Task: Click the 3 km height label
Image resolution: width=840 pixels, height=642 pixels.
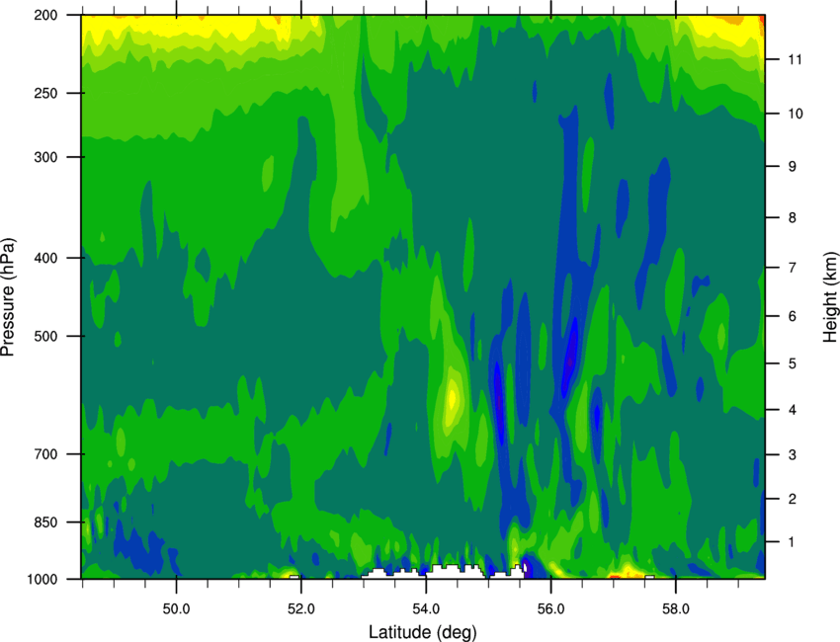Action: click(793, 455)
